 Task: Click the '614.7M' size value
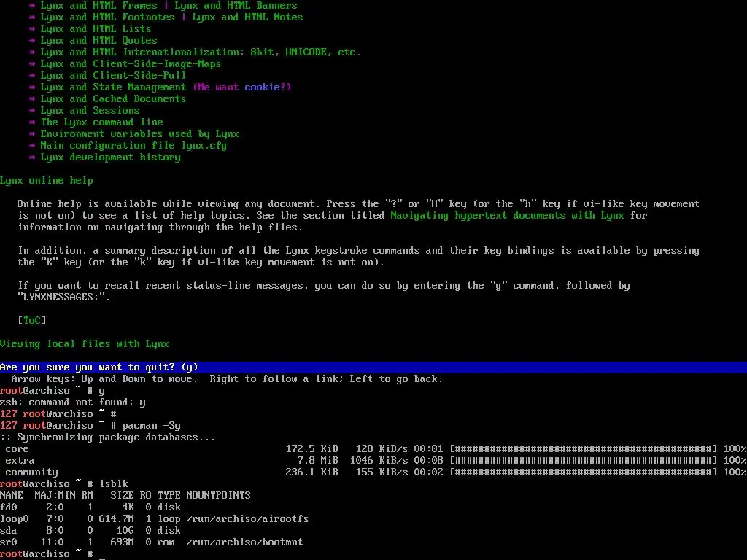click(117, 519)
